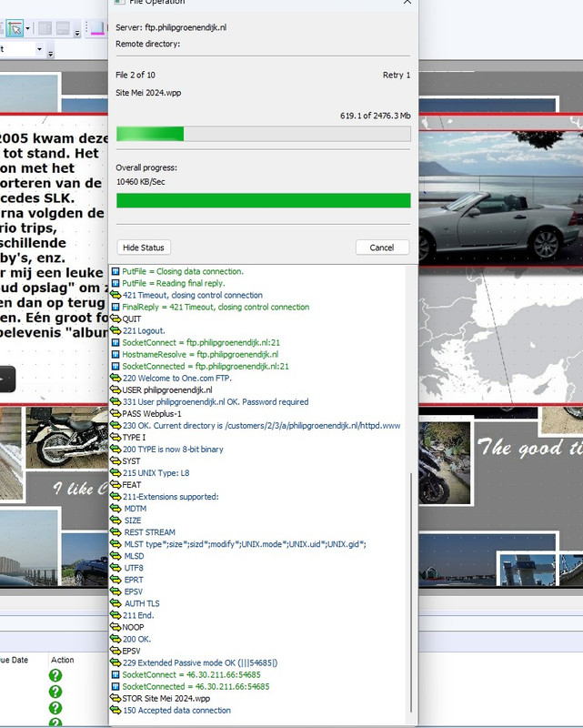The height and width of the screenshot is (728, 583).
Task: Click the info icon beside 'Reading final reply'
Action: point(116,283)
